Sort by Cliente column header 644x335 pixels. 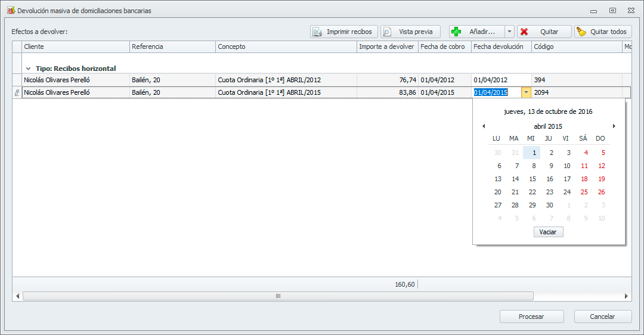coord(76,47)
